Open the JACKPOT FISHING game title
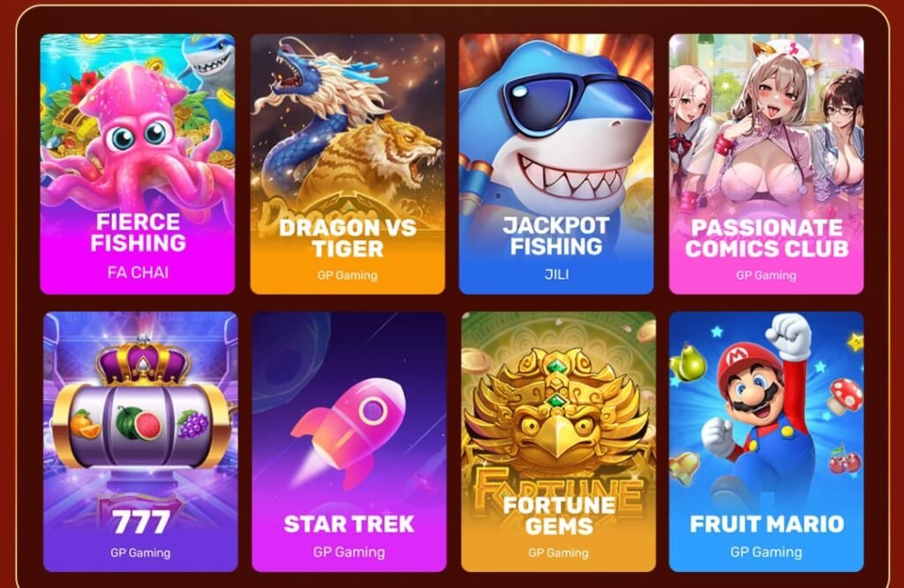Viewport: 904px width, 588px height. [556, 236]
